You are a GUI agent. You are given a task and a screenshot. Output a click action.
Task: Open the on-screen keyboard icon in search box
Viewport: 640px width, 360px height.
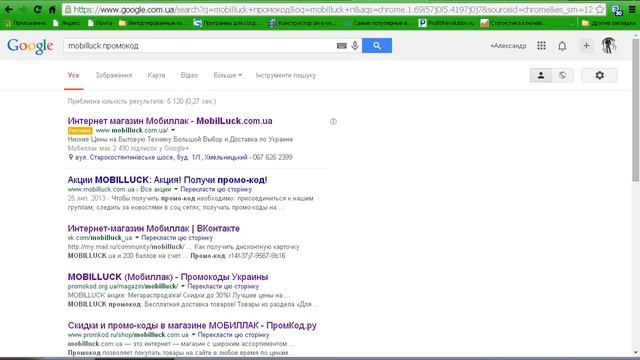click(x=342, y=46)
